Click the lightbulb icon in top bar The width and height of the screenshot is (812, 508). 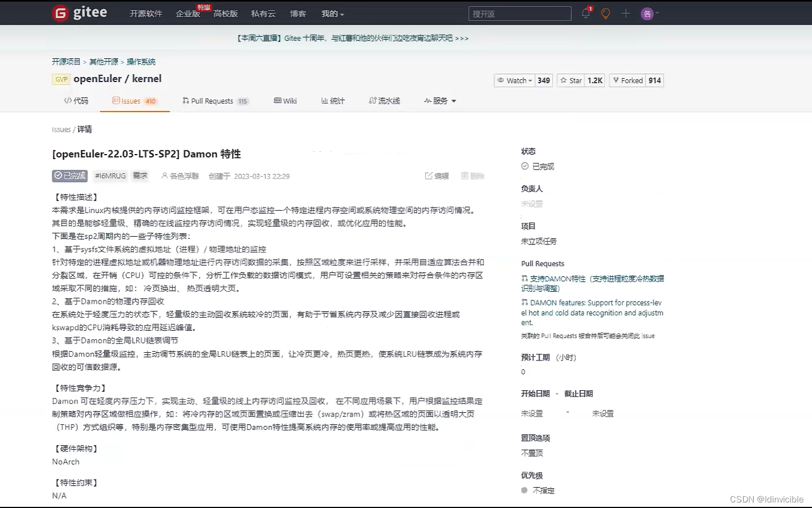click(605, 13)
